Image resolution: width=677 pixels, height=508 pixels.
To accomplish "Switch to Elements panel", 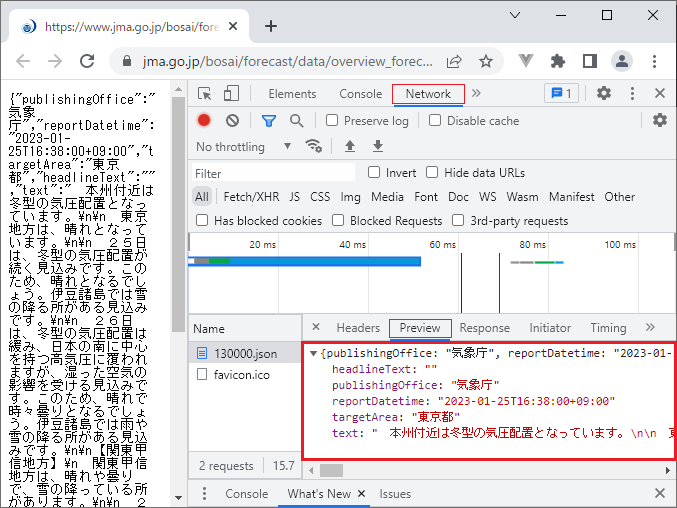I will click(x=292, y=94).
